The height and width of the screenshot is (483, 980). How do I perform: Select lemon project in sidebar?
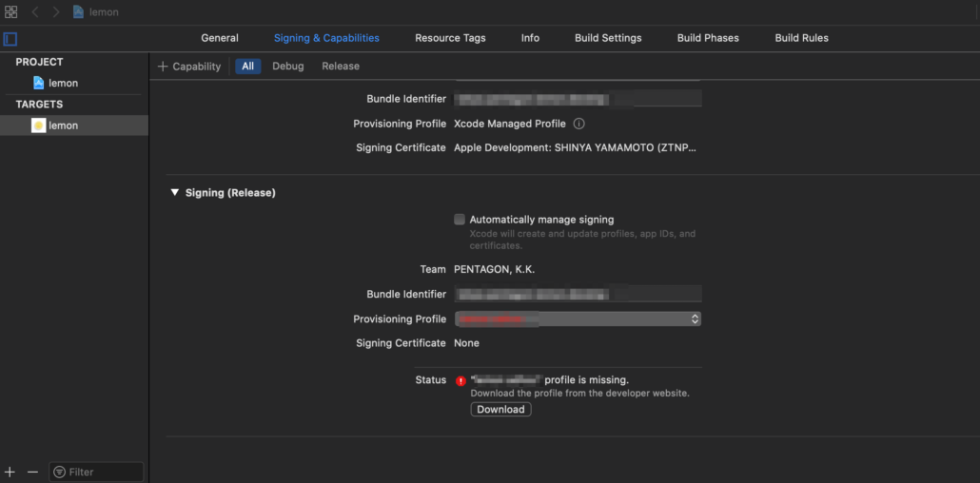(x=63, y=84)
